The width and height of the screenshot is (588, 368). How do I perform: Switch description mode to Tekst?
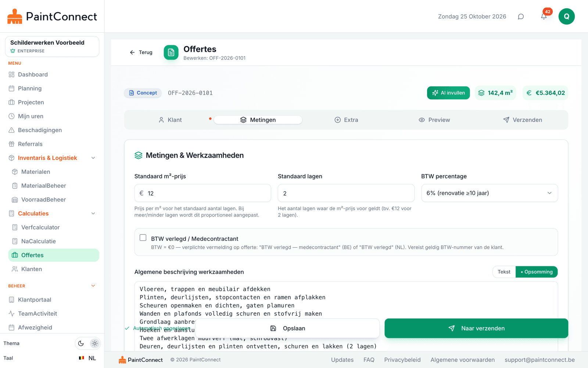[x=504, y=272]
